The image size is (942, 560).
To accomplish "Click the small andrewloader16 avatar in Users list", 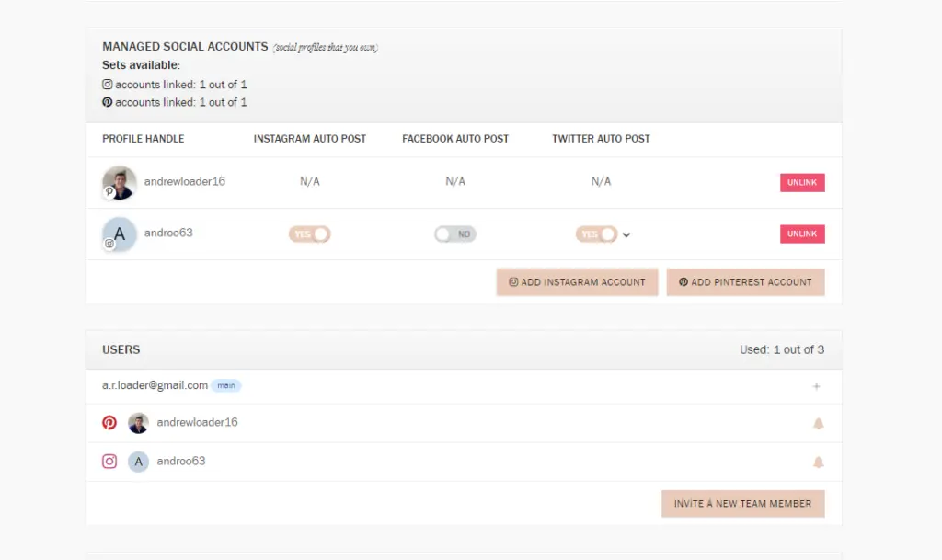I will pos(138,423).
